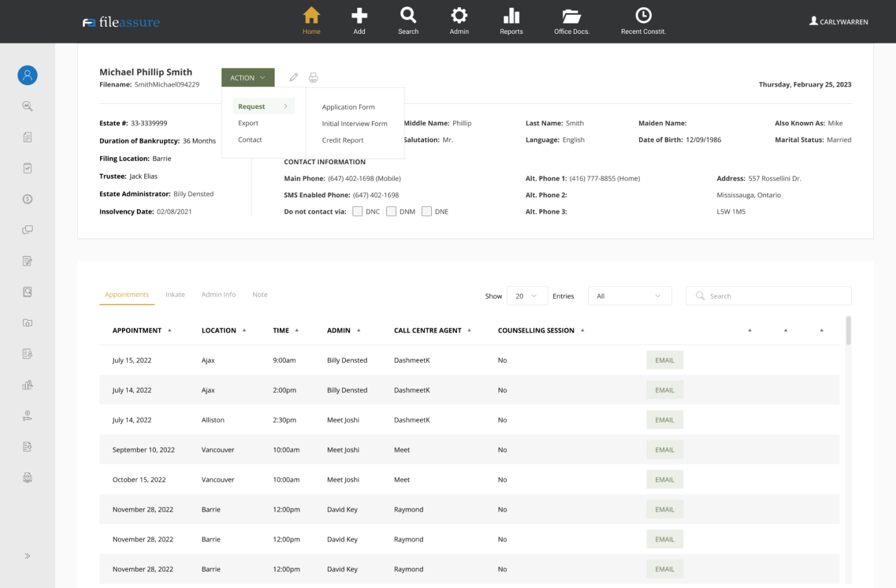This screenshot has width=896, height=588.
Task: Open the ACTION dropdown button
Action: click(x=247, y=77)
